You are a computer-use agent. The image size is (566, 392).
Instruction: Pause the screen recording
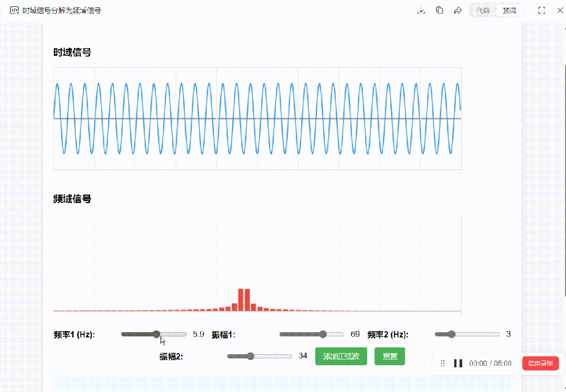pyautogui.click(x=458, y=363)
